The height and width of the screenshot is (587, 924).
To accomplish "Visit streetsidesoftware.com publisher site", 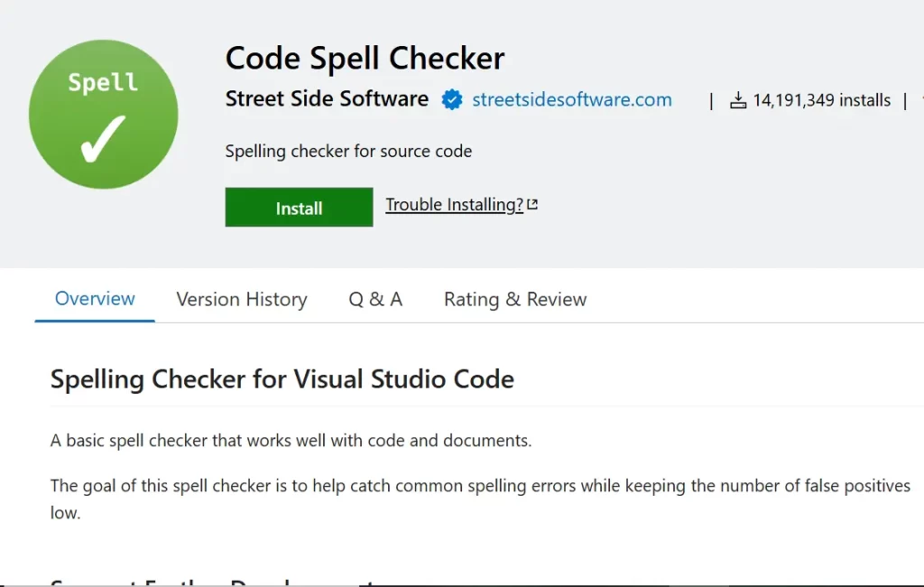I will click(x=571, y=99).
